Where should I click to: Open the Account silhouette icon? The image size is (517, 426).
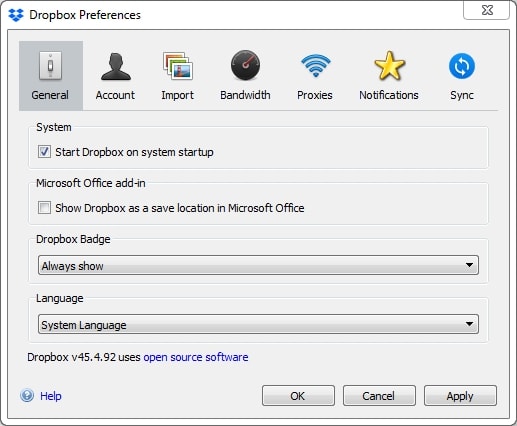click(116, 67)
